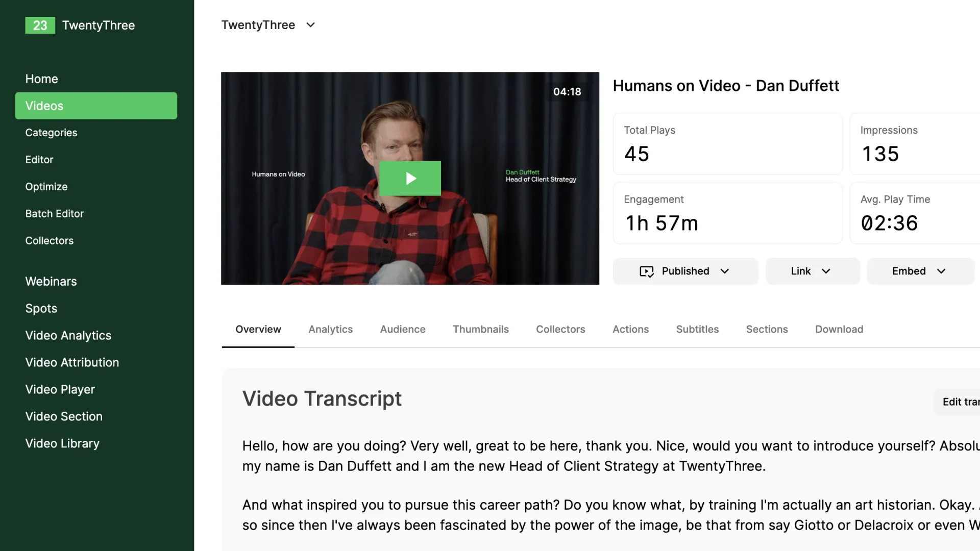Switch to the Collectors tab
The width and height of the screenshot is (980, 551).
click(560, 330)
